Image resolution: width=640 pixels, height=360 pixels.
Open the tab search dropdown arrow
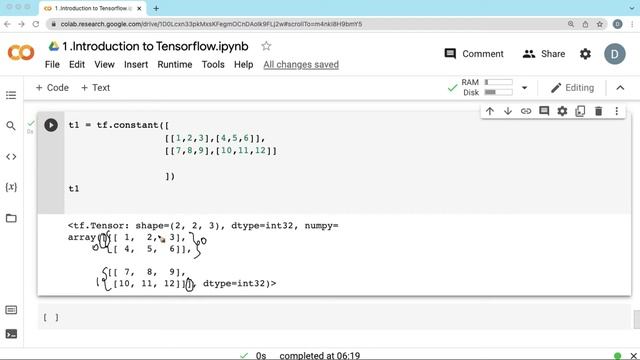click(x=632, y=8)
